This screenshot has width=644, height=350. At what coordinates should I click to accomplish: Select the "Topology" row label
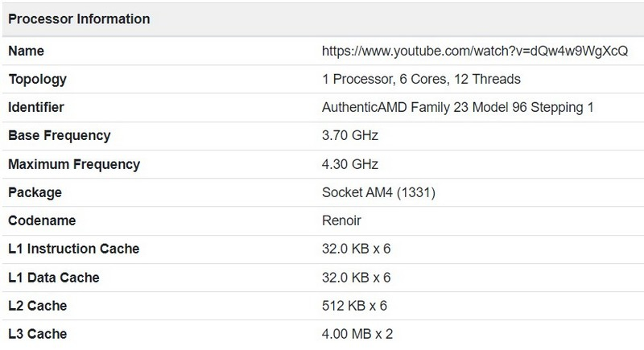37,79
